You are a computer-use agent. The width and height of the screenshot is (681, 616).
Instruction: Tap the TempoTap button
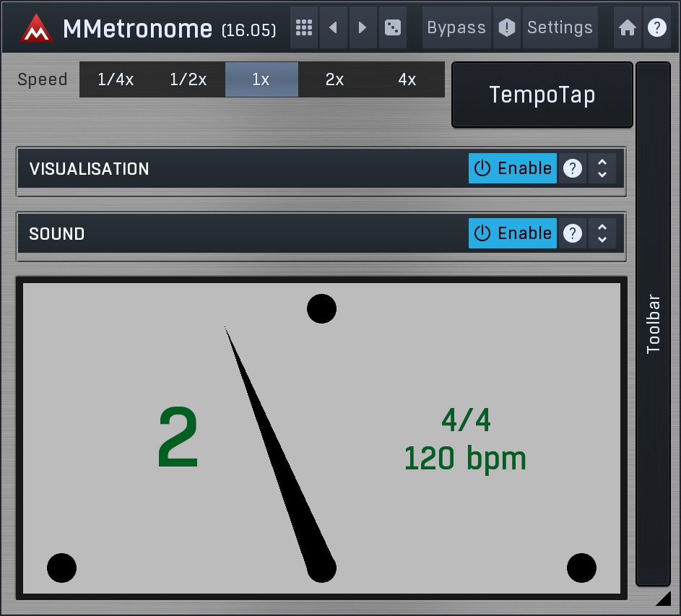542,95
